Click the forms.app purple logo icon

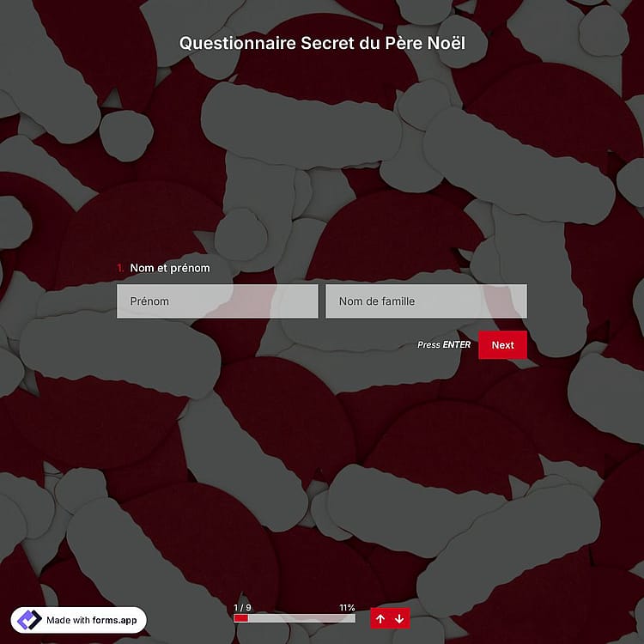[28, 620]
